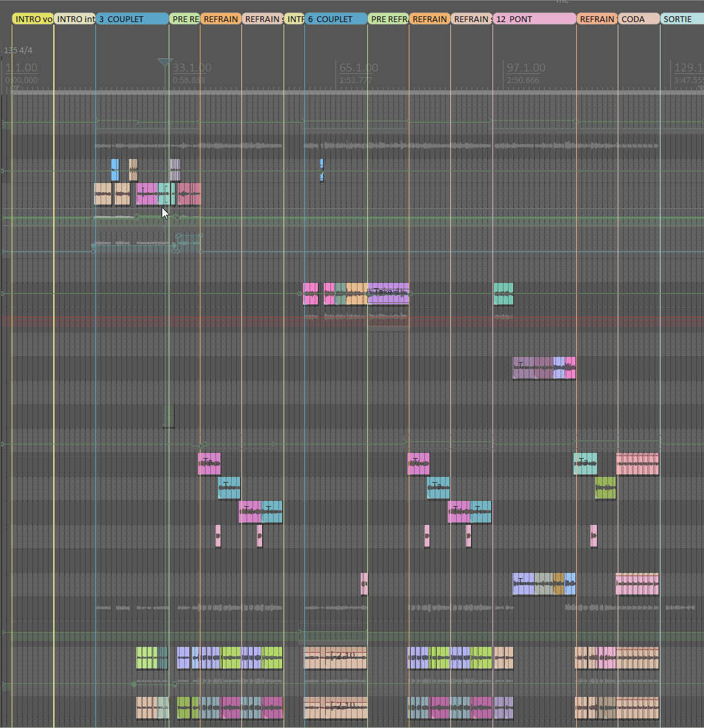
Task: Select the magenta Ta clip at the first REFRAIN
Action: 209,464
